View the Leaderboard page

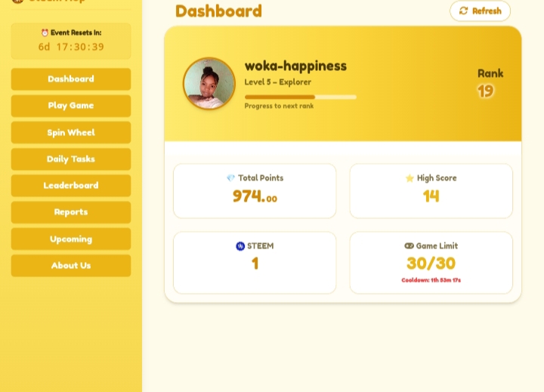(71, 186)
